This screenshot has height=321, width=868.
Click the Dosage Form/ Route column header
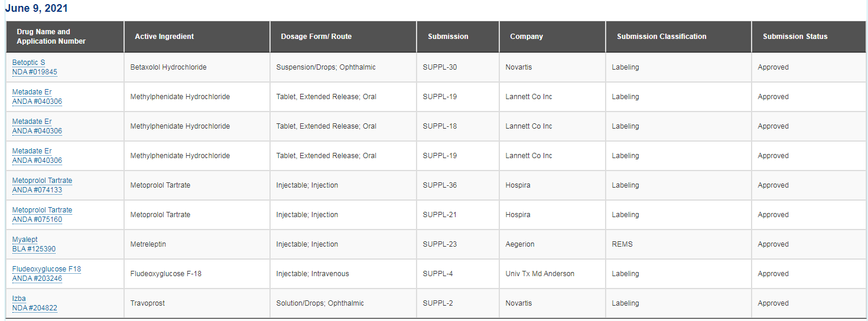click(343, 37)
